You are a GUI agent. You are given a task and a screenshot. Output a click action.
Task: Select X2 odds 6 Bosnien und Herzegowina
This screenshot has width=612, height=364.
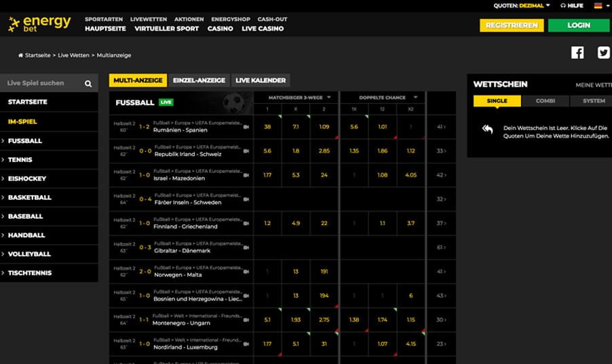click(x=411, y=296)
